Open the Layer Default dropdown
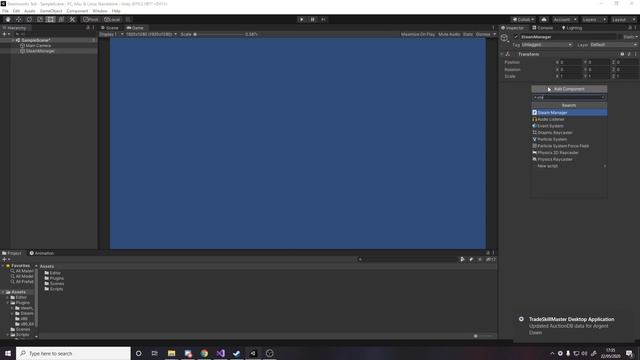This screenshot has width=640, height=360. 613,44
